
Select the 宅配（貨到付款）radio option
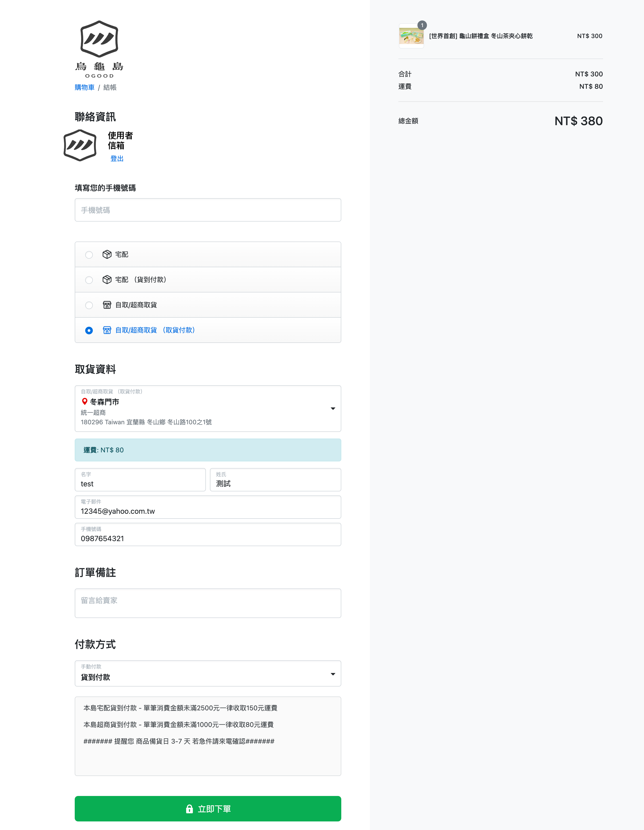(89, 280)
